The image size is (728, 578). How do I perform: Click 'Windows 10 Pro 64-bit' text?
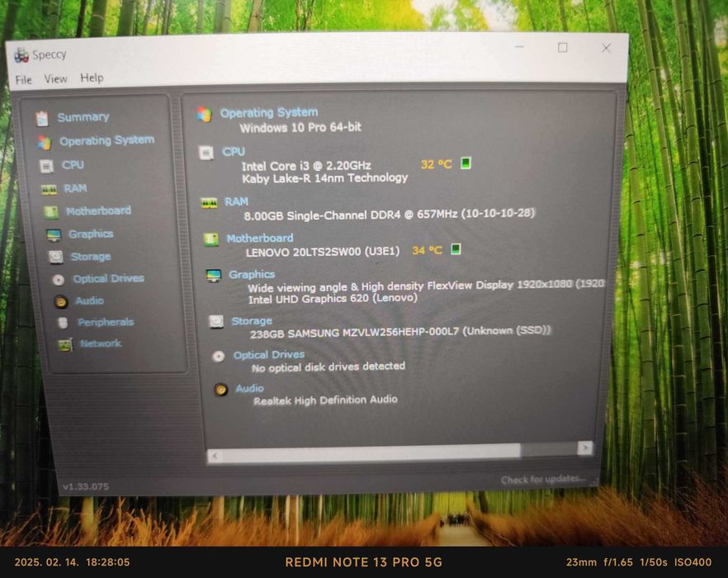[300, 127]
